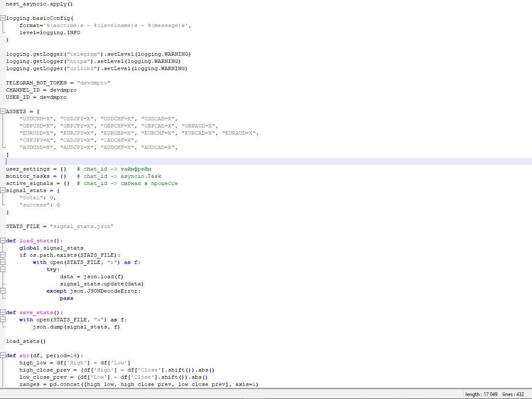The image size is (532, 399).
Task: Collapse the signal_stats = { dictionary fold
Action: 3,190
